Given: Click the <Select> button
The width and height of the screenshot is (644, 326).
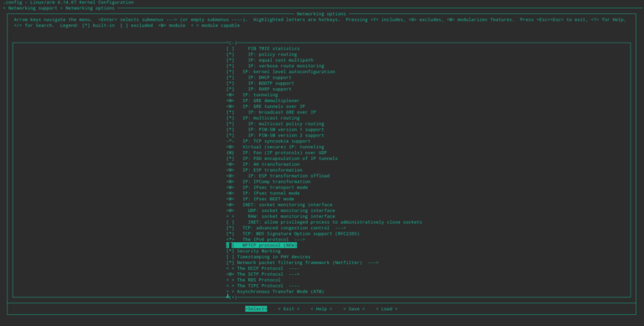Looking at the screenshot, I should pos(256,308).
